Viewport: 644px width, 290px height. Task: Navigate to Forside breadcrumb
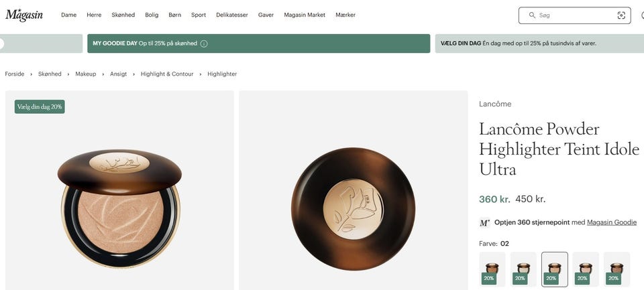(15, 74)
